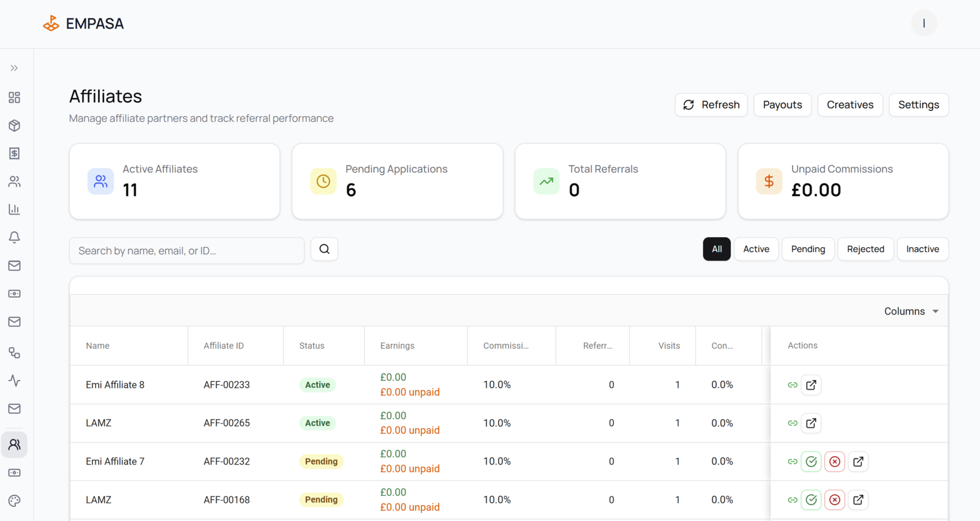Screen dimensions: 980x521
Task: Sort by Earnings column header
Action: click(415, 346)
